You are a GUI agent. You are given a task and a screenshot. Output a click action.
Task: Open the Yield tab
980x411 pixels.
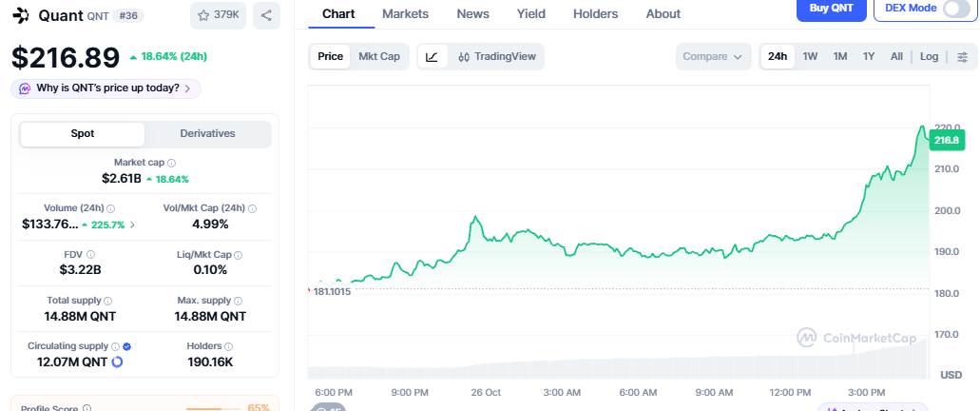[531, 13]
